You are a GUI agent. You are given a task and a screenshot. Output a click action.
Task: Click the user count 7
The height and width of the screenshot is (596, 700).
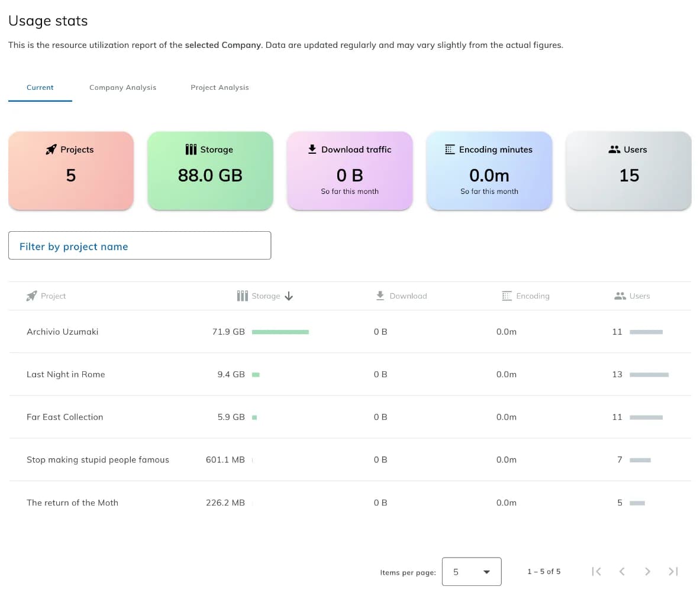coord(620,459)
